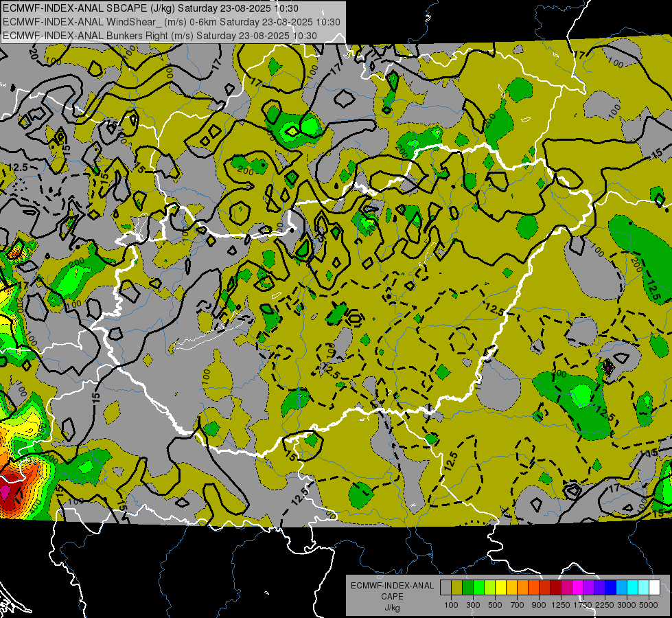Screen dimensions: 672x618
Task: Select the dark green swatch in CAPE legend
Action: pos(467,588)
